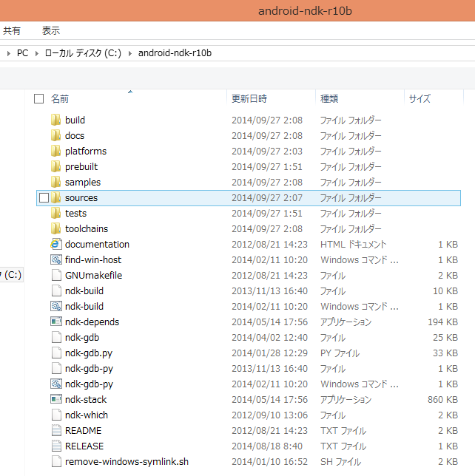Click the ndk-gdb-py Windows command icon

pos(56,384)
